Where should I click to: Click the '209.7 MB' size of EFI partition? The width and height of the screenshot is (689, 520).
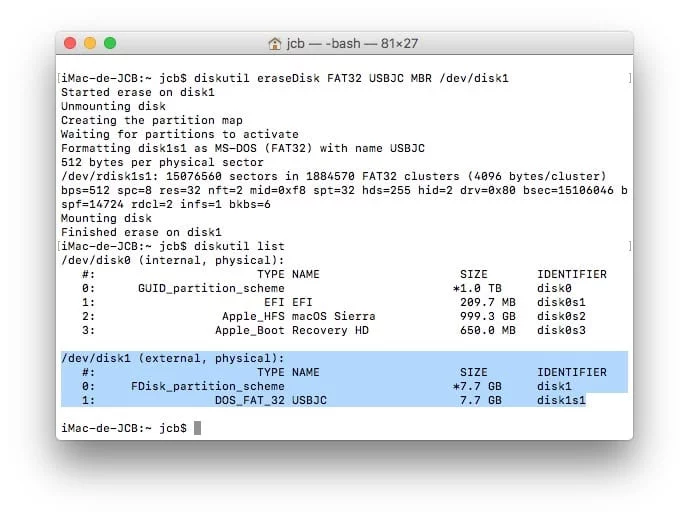[x=488, y=302]
